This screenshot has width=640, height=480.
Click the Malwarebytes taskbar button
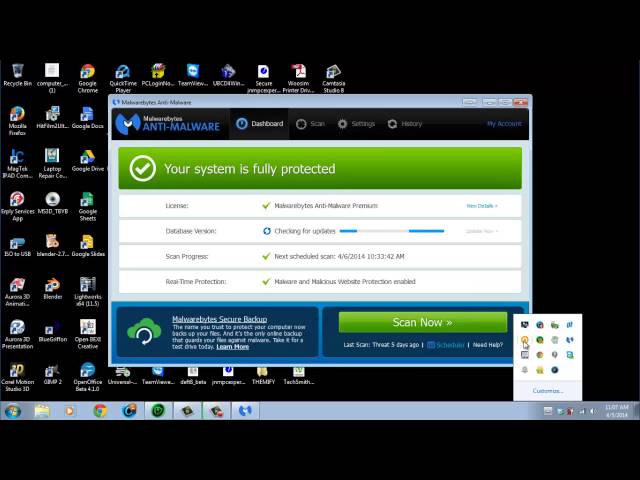tap(245, 411)
